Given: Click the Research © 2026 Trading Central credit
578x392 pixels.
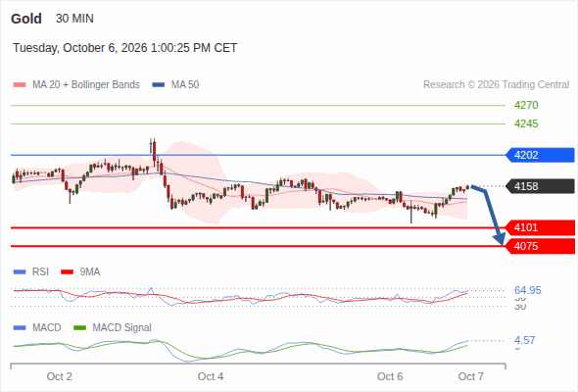Looking at the screenshot, I should [x=496, y=85].
